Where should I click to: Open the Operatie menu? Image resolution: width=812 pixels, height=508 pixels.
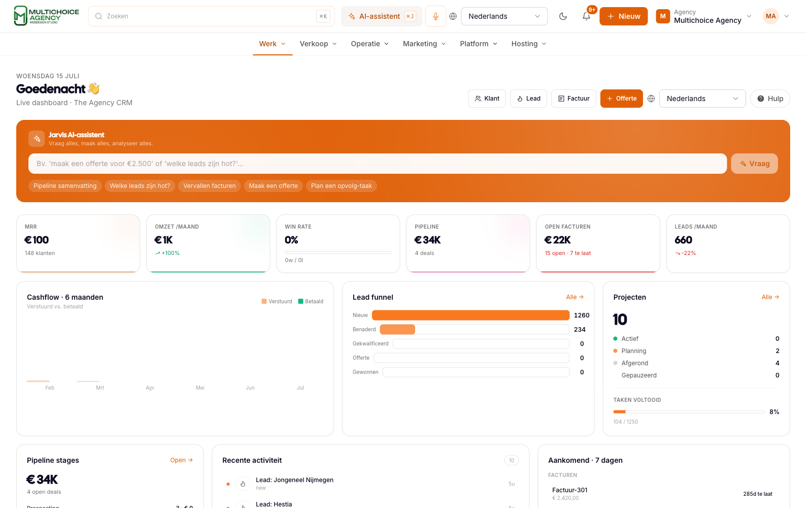coord(370,44)
